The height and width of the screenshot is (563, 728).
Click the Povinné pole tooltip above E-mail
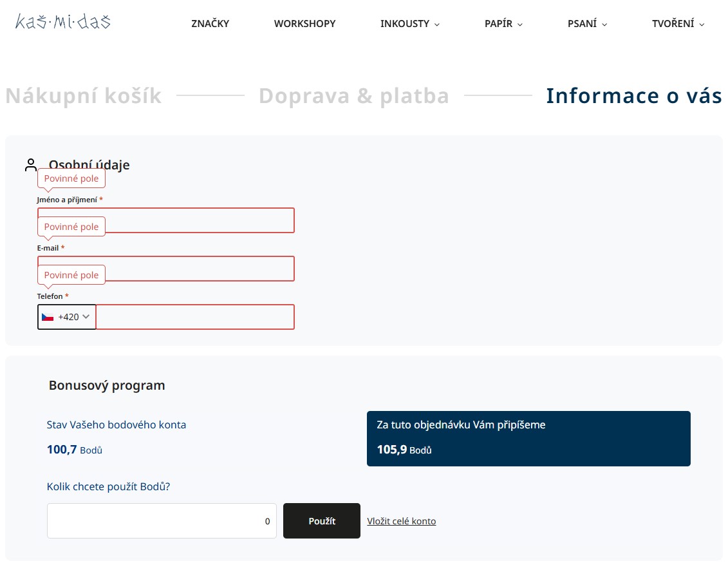pyautogui.click(x=71, y=227)
